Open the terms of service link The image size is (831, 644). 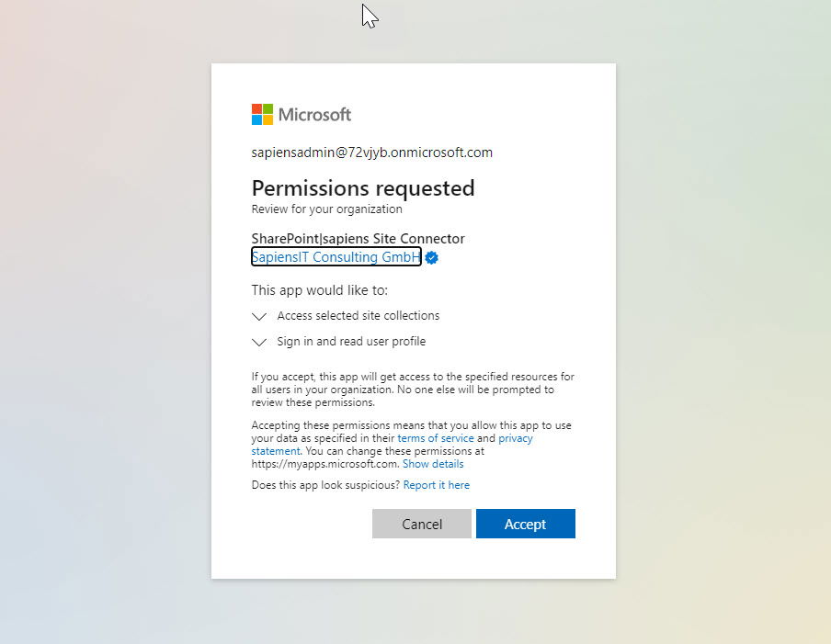[436, 438]
